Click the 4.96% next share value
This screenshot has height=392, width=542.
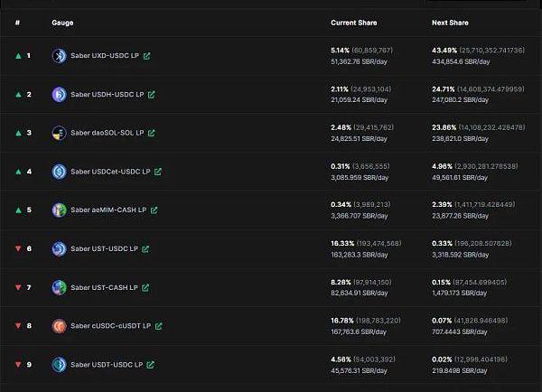[x=442, y=166]
